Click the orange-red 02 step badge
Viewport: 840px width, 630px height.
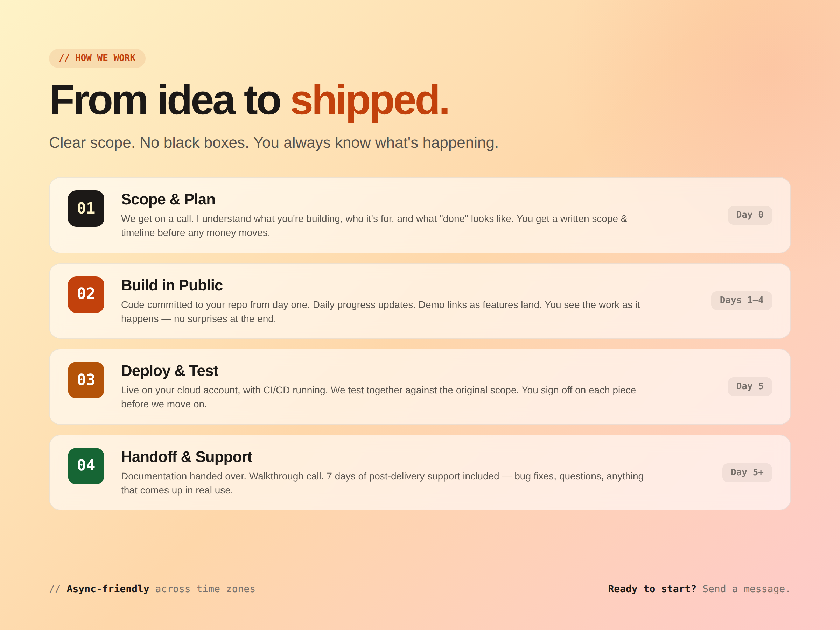[x=86, y=295]
